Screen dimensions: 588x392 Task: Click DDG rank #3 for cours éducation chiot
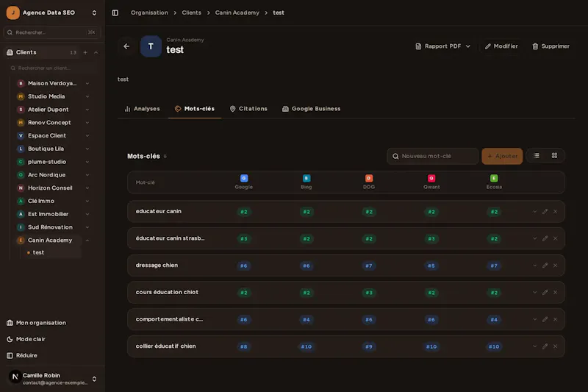369,293
